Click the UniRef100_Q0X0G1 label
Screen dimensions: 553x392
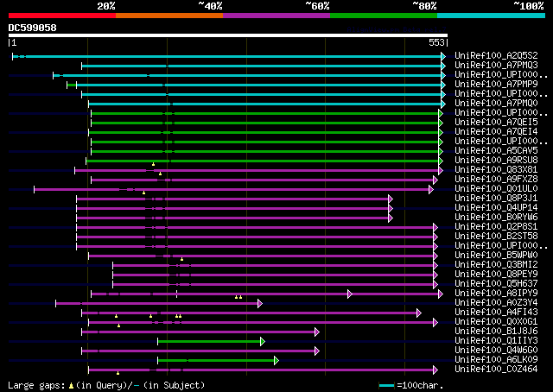(x=496, y=322)
